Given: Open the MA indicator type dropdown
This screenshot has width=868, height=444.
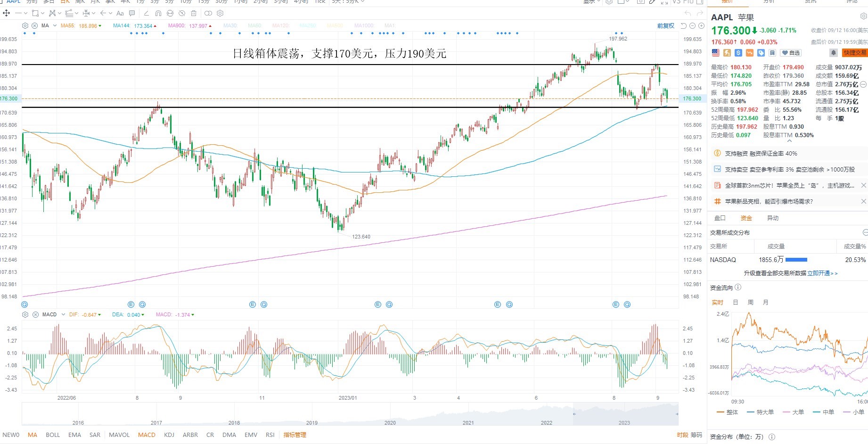Looking at the screenshot, I should (x=55, y=25).
